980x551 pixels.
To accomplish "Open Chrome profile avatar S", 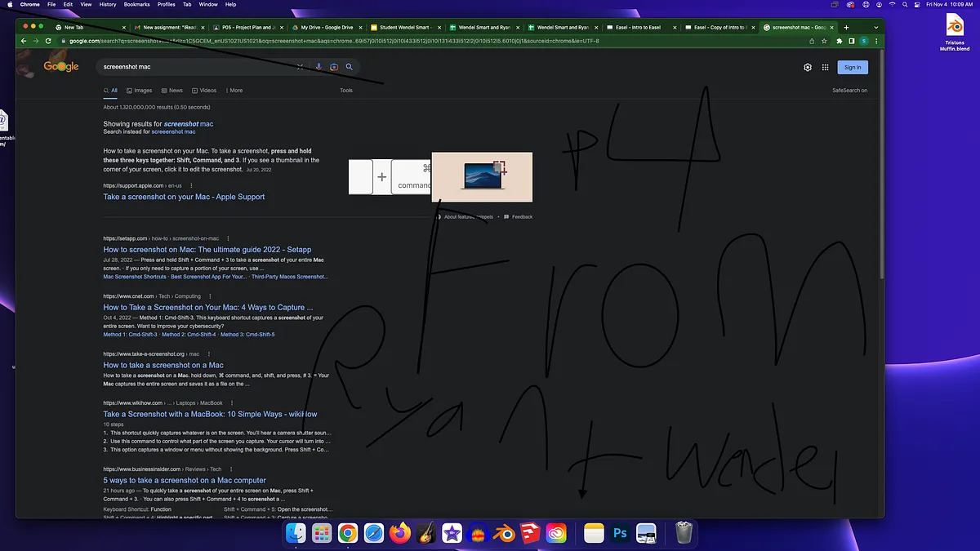I will pos(864,41).
